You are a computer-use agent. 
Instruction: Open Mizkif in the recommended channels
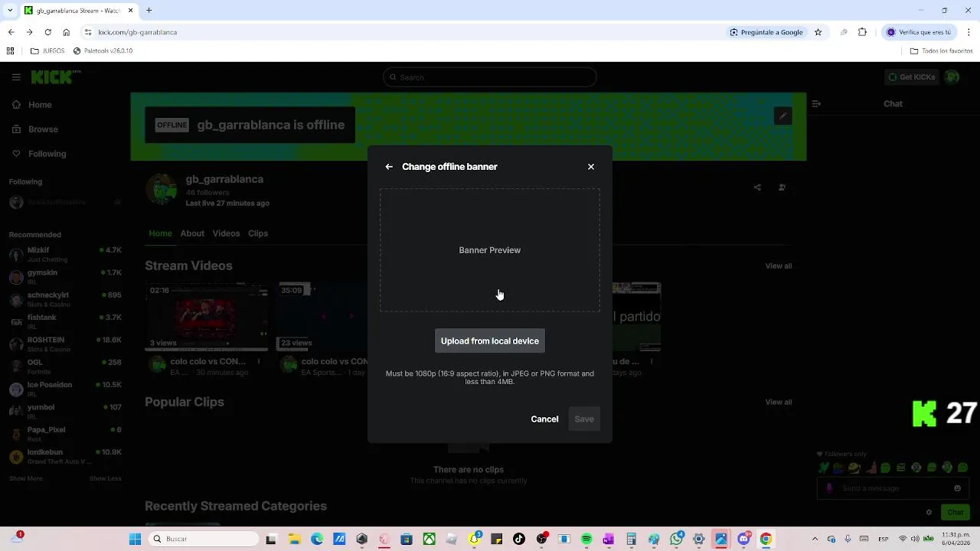(64, 254)
